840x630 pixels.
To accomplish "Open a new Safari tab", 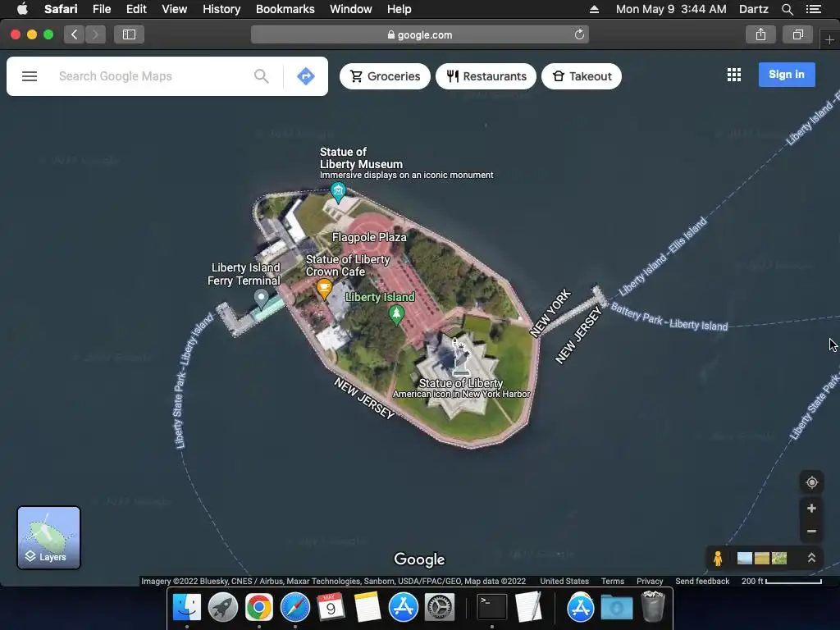I will click(829, 39).
